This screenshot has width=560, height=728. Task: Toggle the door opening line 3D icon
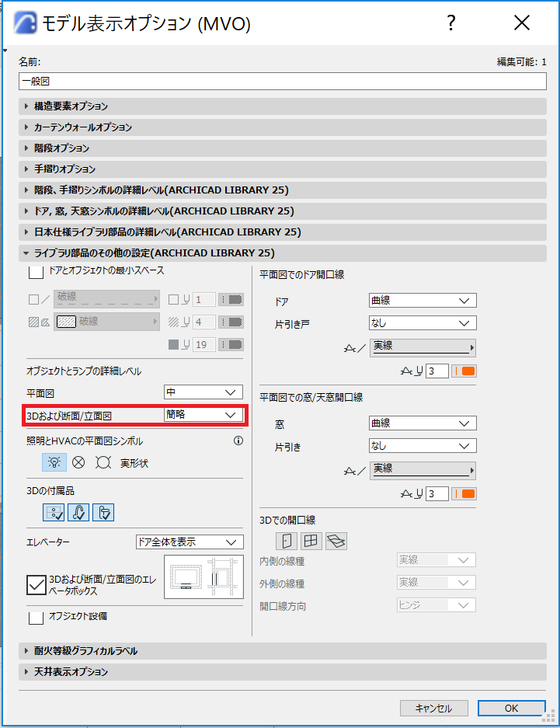[x=287, y=541]
